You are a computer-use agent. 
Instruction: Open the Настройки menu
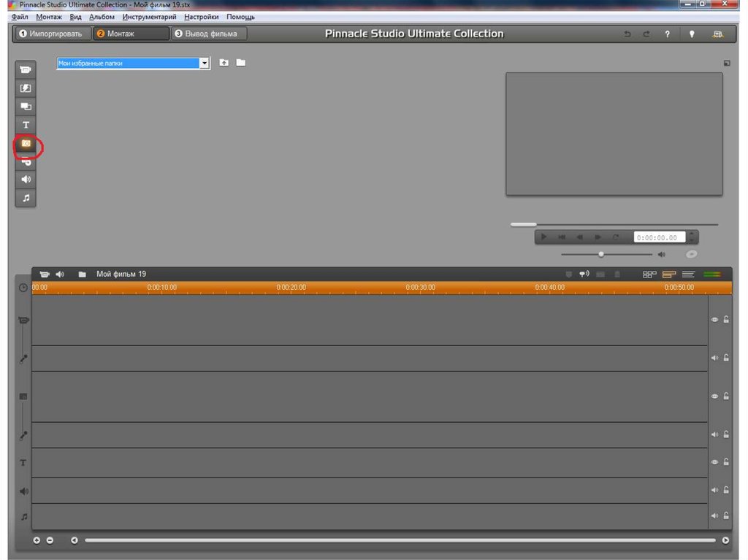pos(202,17)
